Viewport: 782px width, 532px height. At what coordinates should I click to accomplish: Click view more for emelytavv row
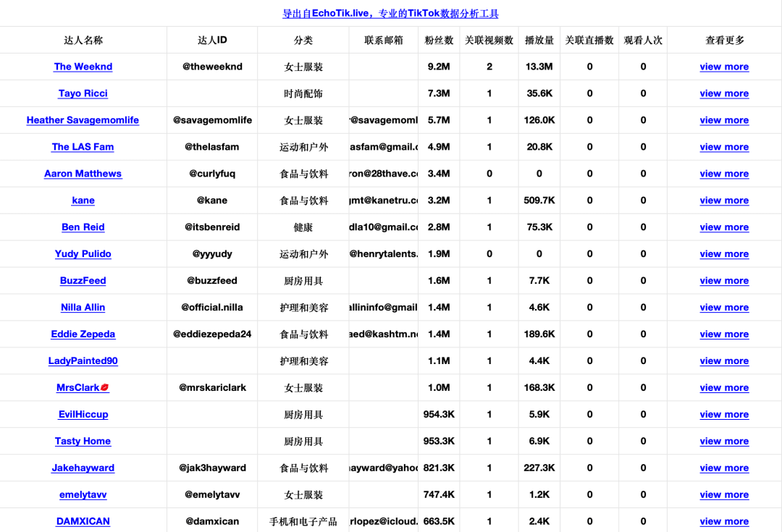[724, 494]
